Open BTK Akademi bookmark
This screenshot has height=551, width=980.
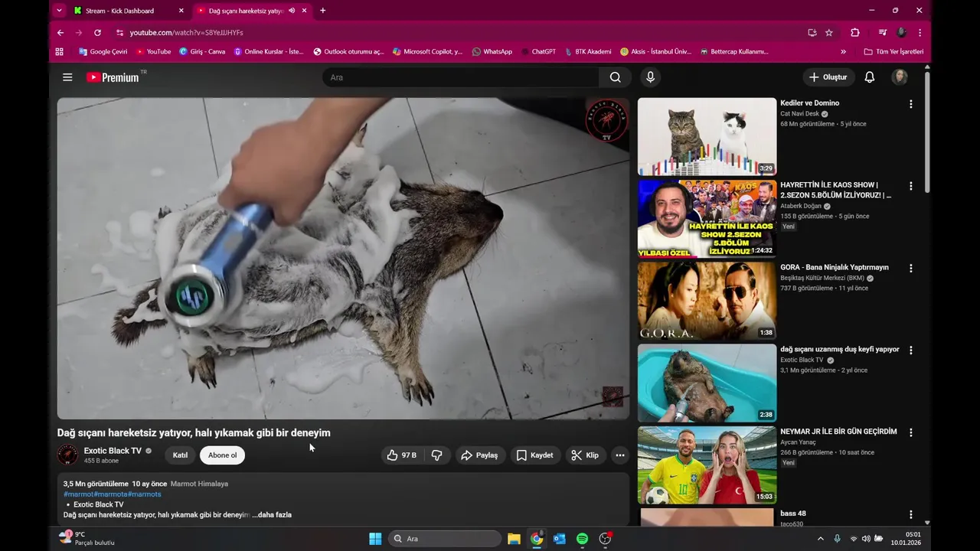coord(587,51)
